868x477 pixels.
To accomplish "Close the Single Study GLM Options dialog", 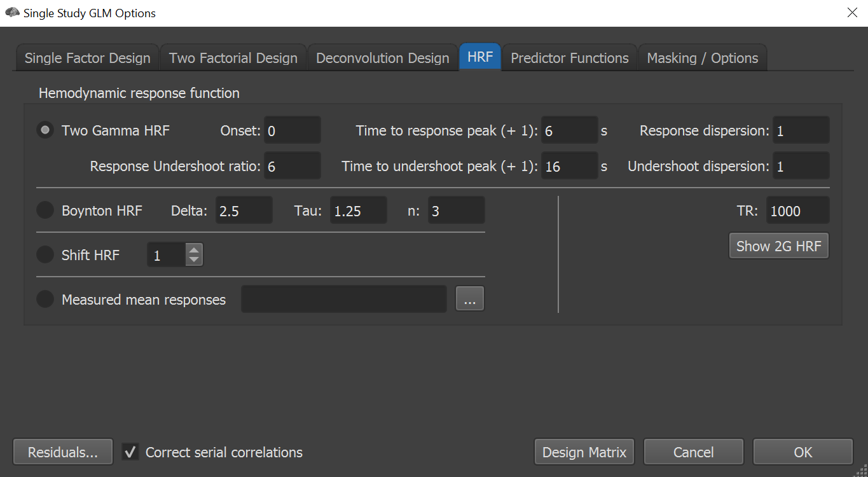I will point(852,13).
